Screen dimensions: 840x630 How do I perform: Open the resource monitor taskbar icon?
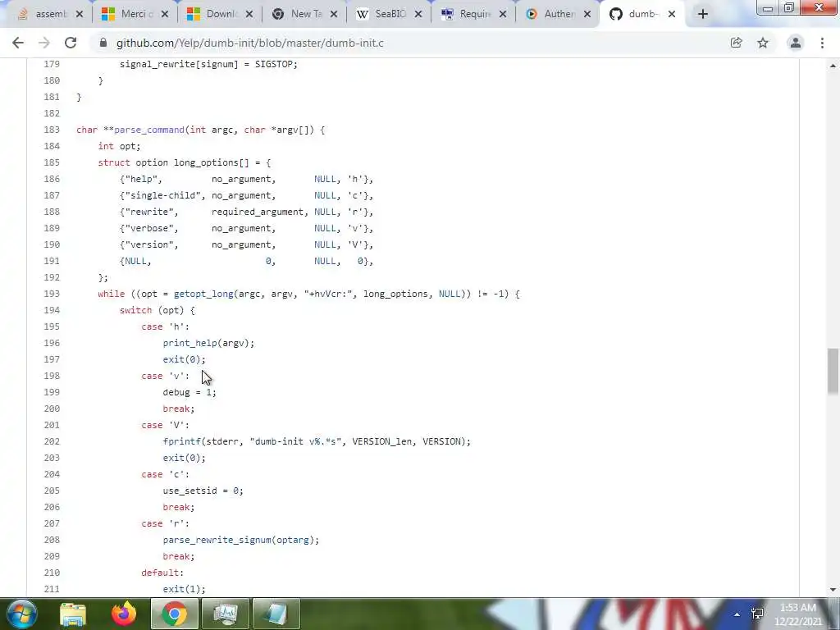(x=226, y=614)
